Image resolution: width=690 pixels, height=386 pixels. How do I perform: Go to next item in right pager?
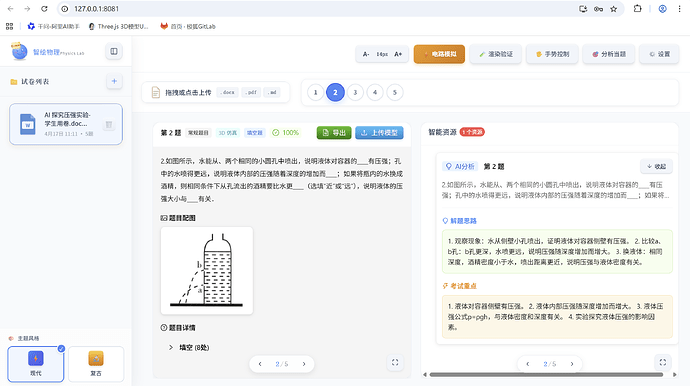coord(572,364)
